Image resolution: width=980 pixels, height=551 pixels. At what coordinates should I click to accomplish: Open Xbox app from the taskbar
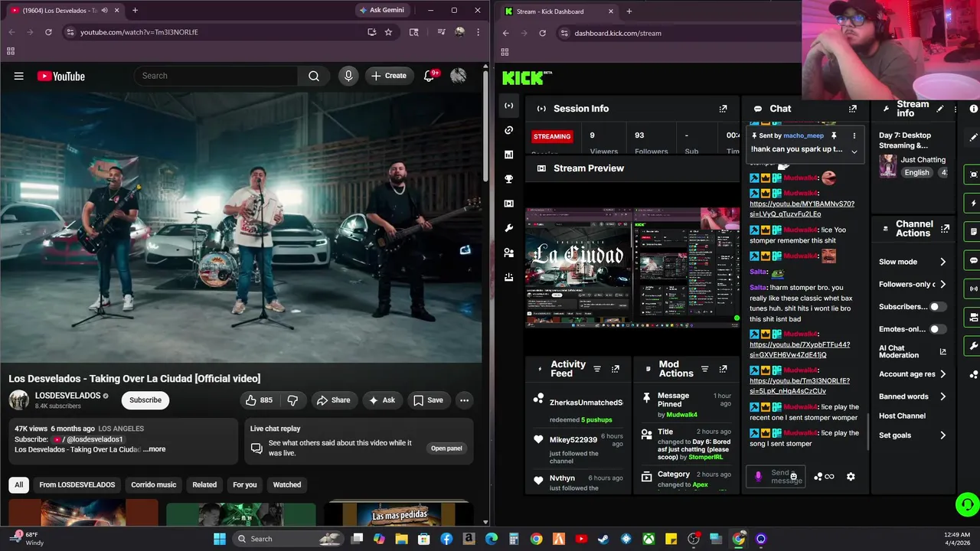pyautogui.click(x=648, y=539)
